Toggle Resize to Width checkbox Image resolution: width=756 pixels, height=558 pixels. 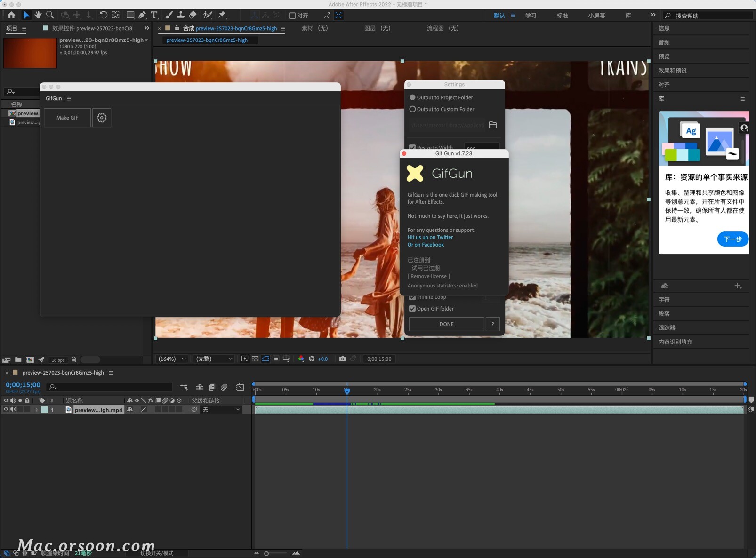412,147
